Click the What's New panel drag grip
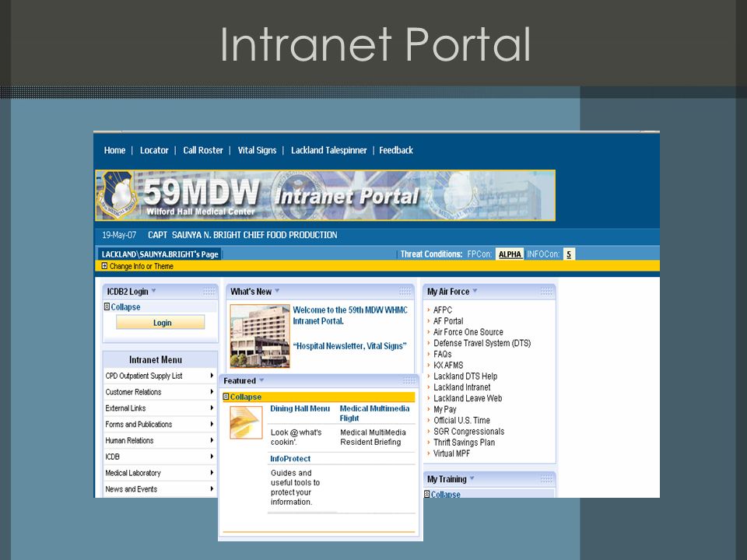 [x=405, y=292]
